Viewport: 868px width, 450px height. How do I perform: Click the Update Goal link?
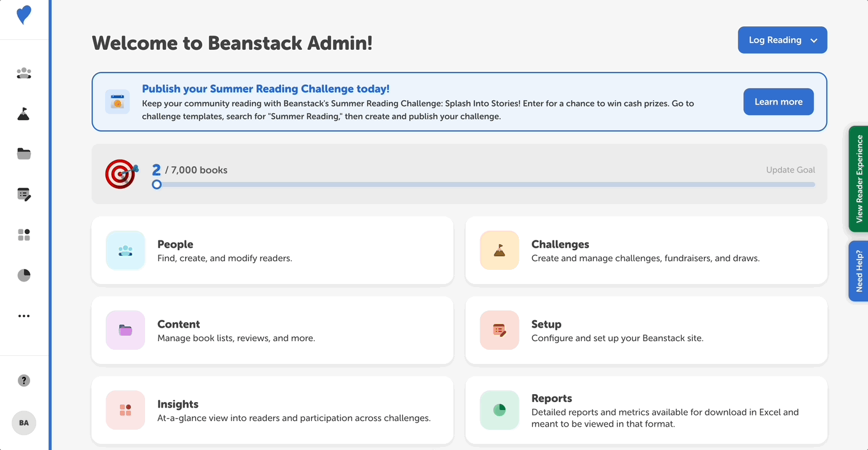pos(791,169)
